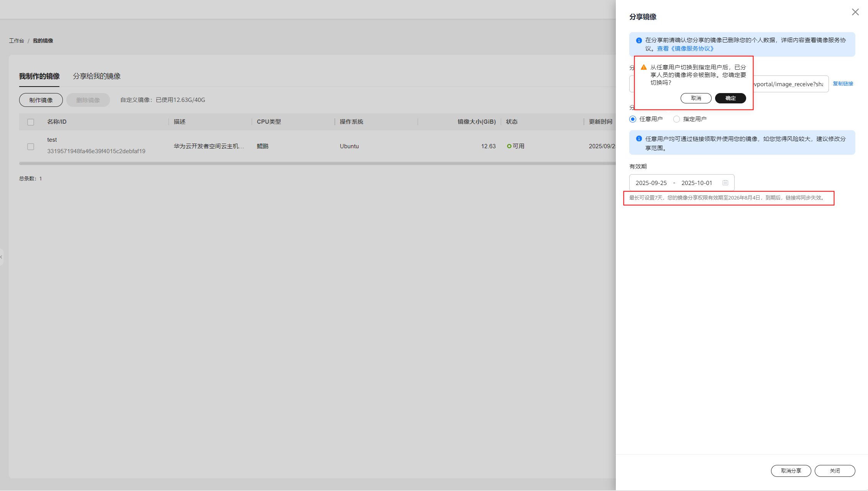Click the horizontal table scrollbar
Image resolution: width=868 pixels, height=491 pixels.
pyautogui.click(x=307, y=164)
